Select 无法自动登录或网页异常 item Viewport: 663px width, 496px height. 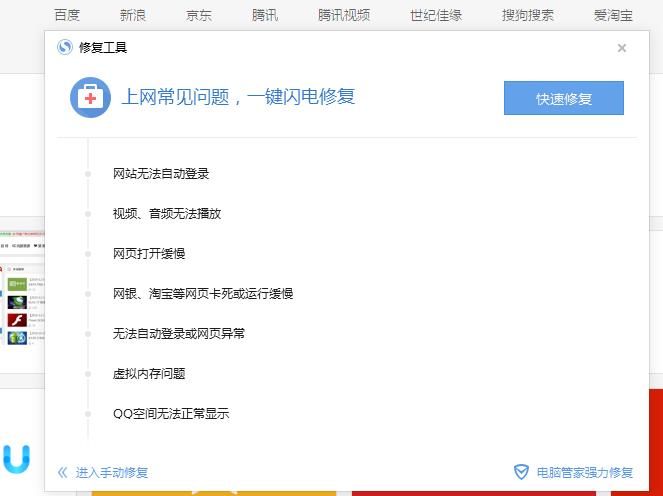coord(178,334)
